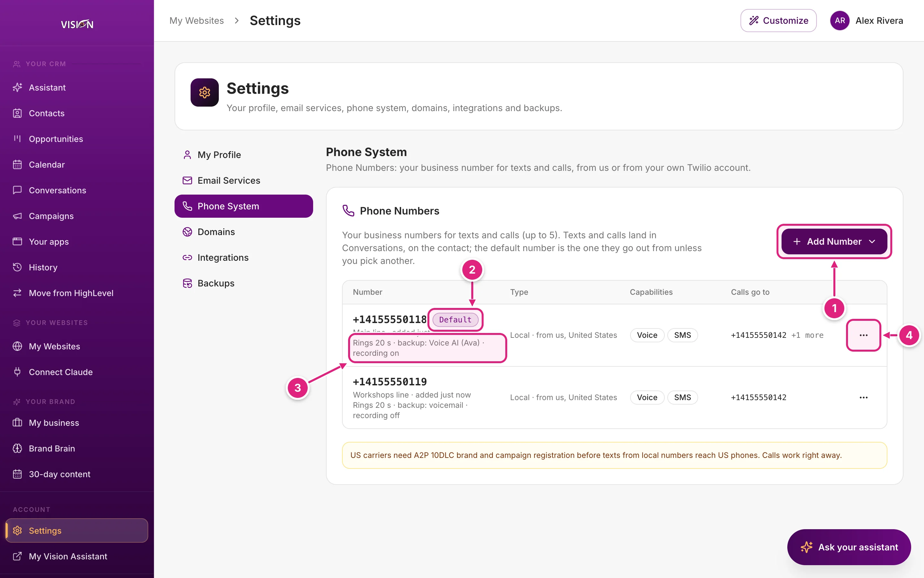Open the My business briefcase icon
This screenshot has width=924, height=578.
pyautogui.click(x=17, y=423)
